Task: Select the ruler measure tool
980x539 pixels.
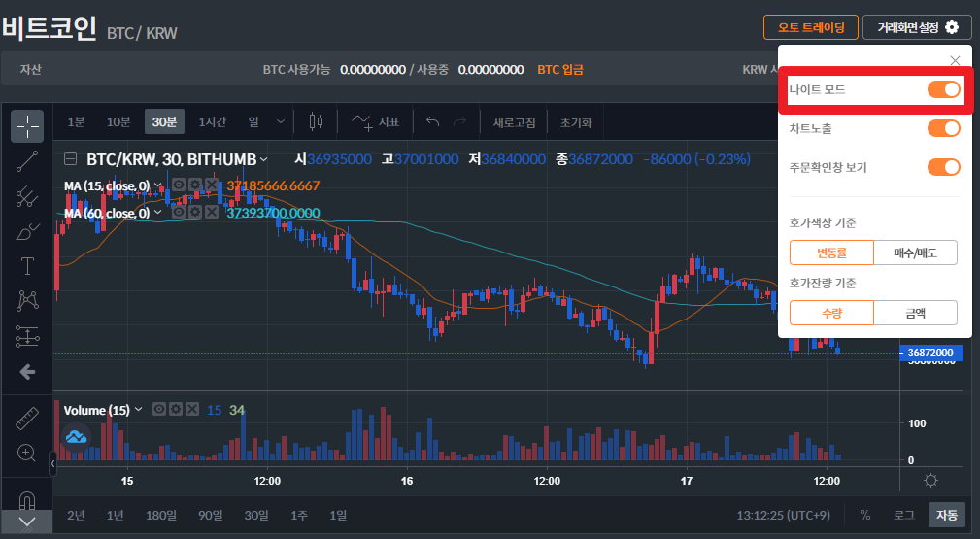Action: click(27, 419)
